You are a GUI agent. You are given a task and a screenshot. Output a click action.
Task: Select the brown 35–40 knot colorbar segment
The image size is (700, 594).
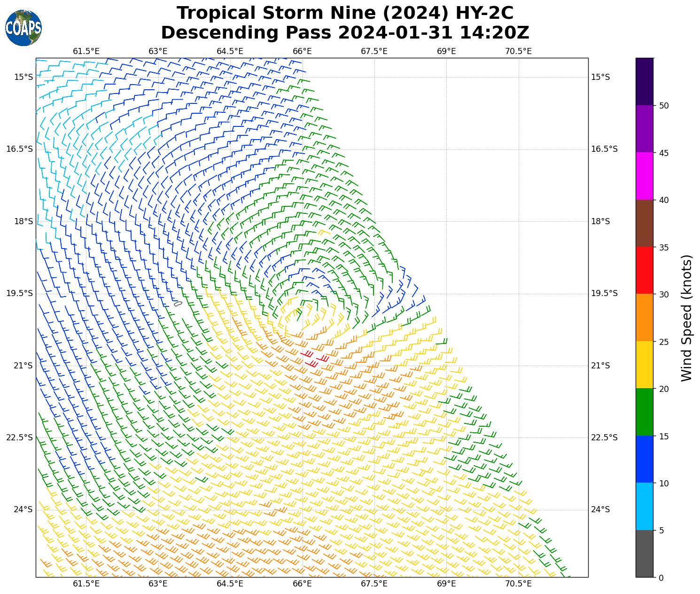pyautogui.click(x=644, y=223)
